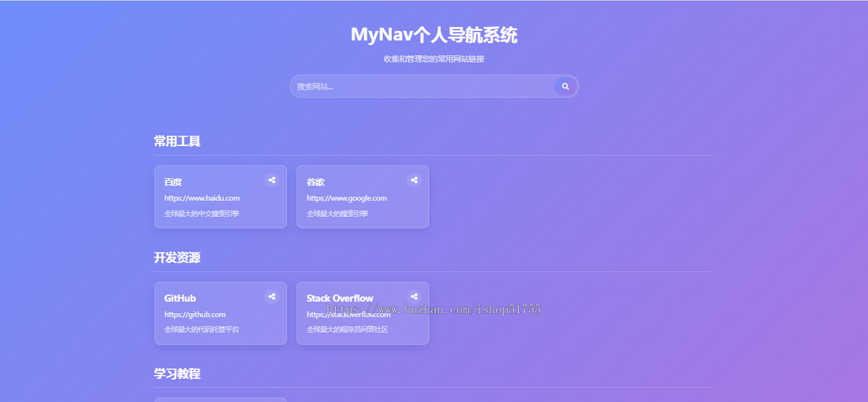Screen dimensions: 868x402
Task: Click the https://www.google.com URL
Action: click(x=346, y=198)
